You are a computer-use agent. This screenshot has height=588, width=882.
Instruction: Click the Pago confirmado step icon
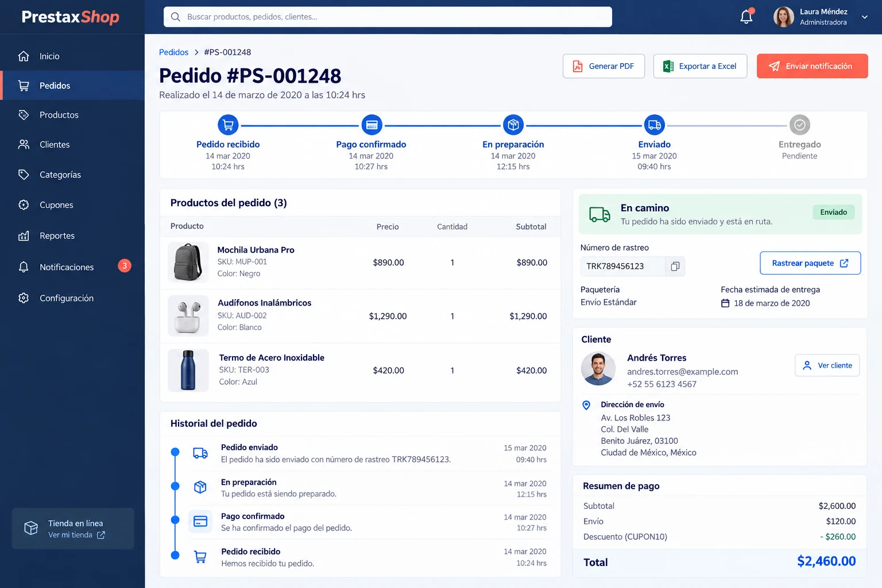(x=372, y=125)
